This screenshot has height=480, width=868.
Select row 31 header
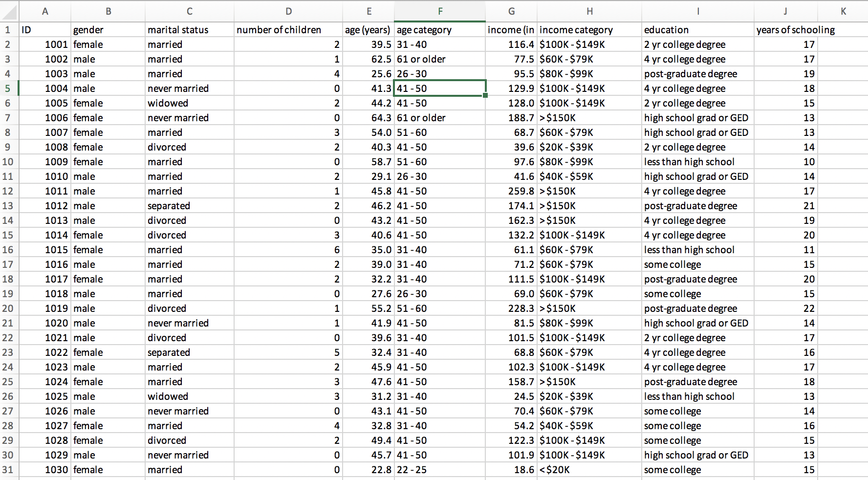(9, 470)
